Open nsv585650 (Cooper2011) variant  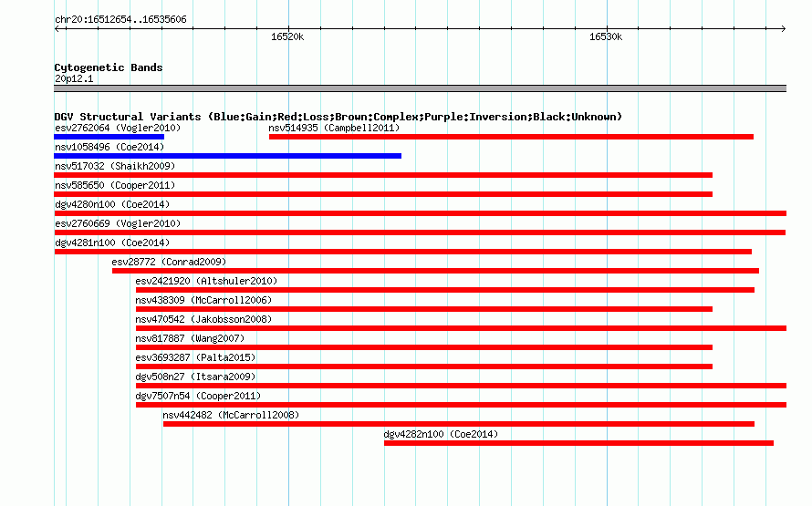pyautogui.click(x=115, y=185)
